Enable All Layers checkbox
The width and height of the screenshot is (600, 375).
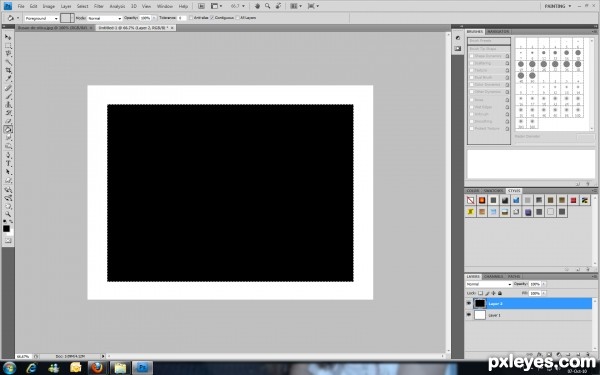point(238,18)
